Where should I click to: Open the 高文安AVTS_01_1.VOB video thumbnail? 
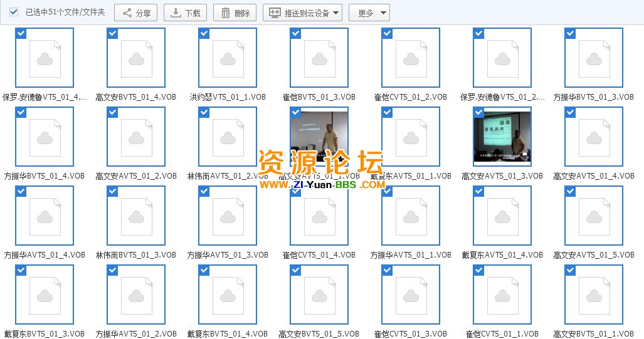[319, 137]
